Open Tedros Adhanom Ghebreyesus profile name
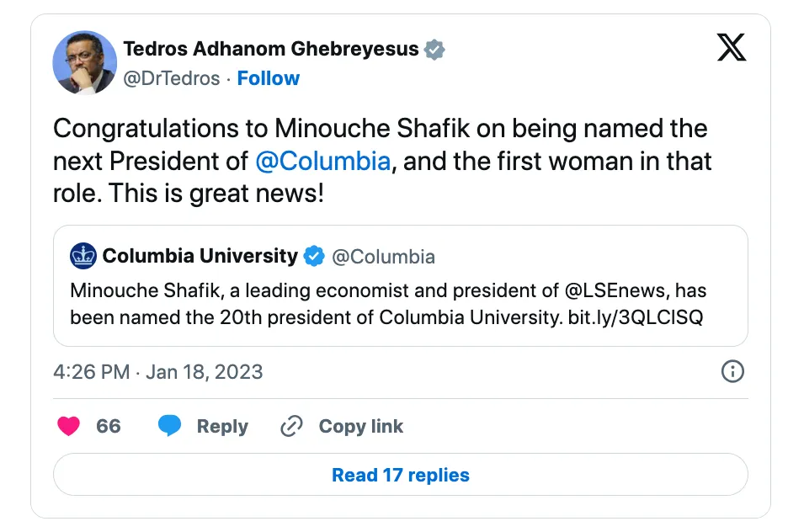Viewport: 788px width, 532px height. tap(270, 49)
